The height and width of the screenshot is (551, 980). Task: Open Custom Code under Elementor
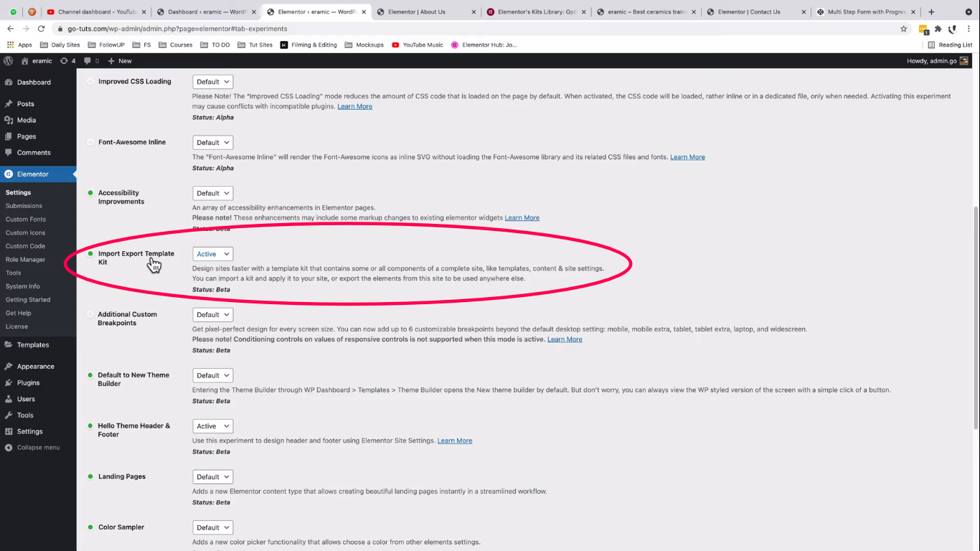[x=25, y=246]
